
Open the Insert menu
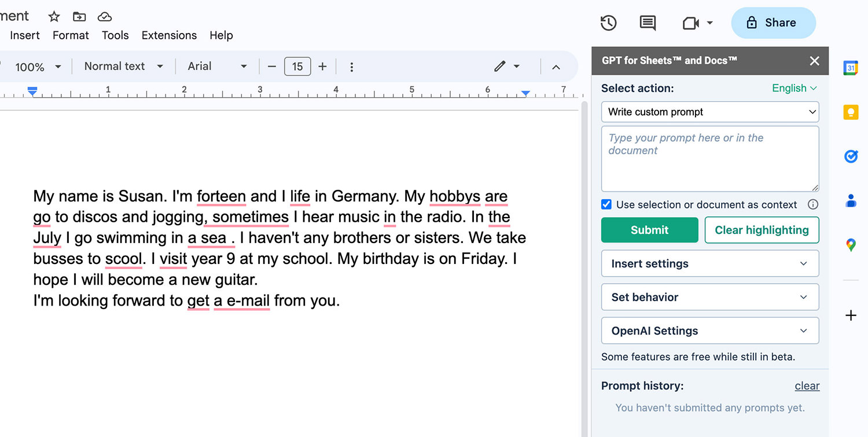tap(25, 35)
